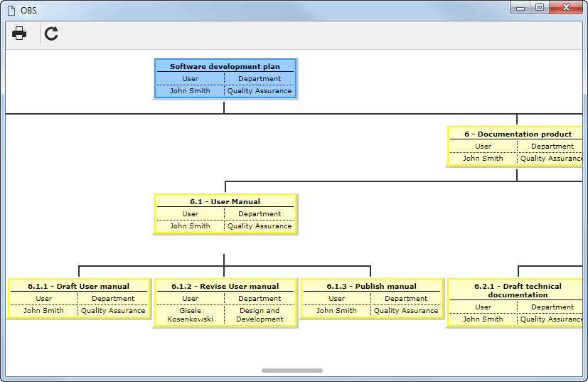Click the horizontal scrollbar thumb at bottom

point(292,371)
